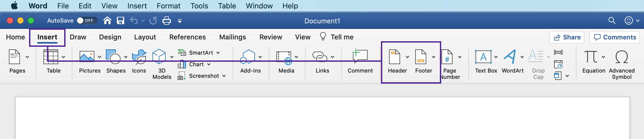Click the Screenshot button
The image size is (644, 139).
click(x=202, y=76)
